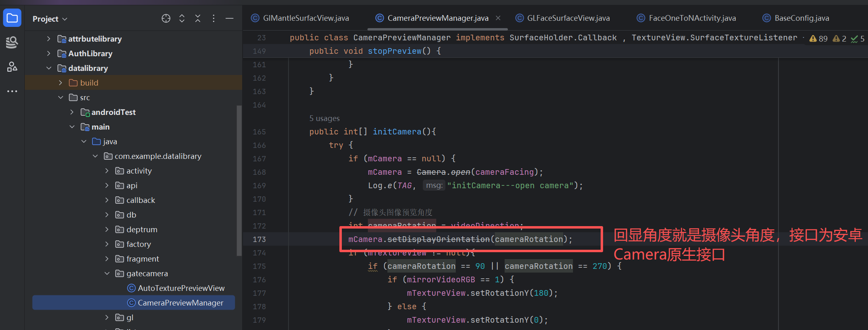Open Project panel options menu
The image size is (868, 330).
coord(214,18)
